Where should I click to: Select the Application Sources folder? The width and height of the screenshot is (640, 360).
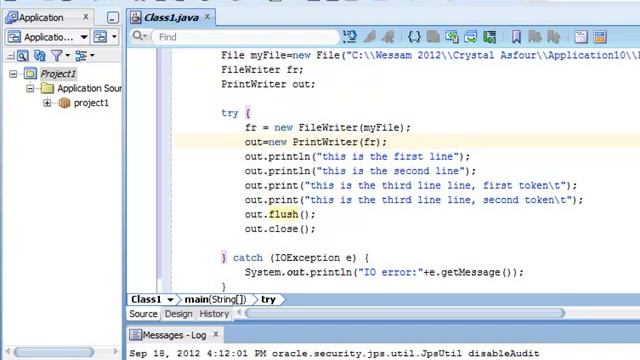click(x=89, y=89)
